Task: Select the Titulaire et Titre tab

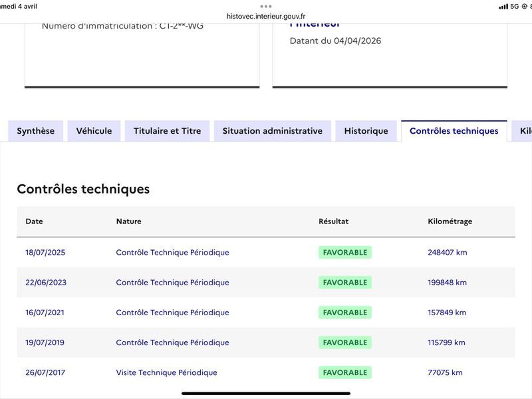Action: coord(167,131)
